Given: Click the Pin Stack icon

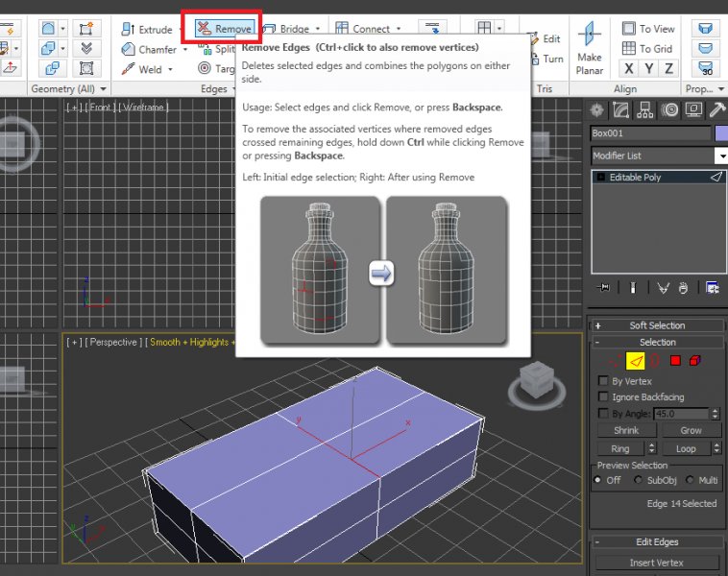Looking at the screenshot, I should pos(602,287).
